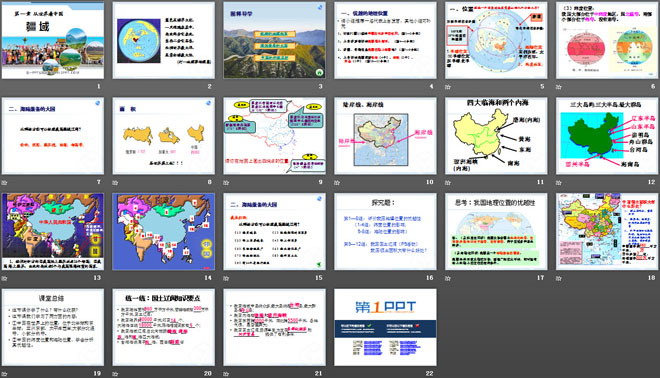Viewport: 660px width, 378px height.
Task: Select slide 2 with the globe image
Action: (x=164, y=40)
